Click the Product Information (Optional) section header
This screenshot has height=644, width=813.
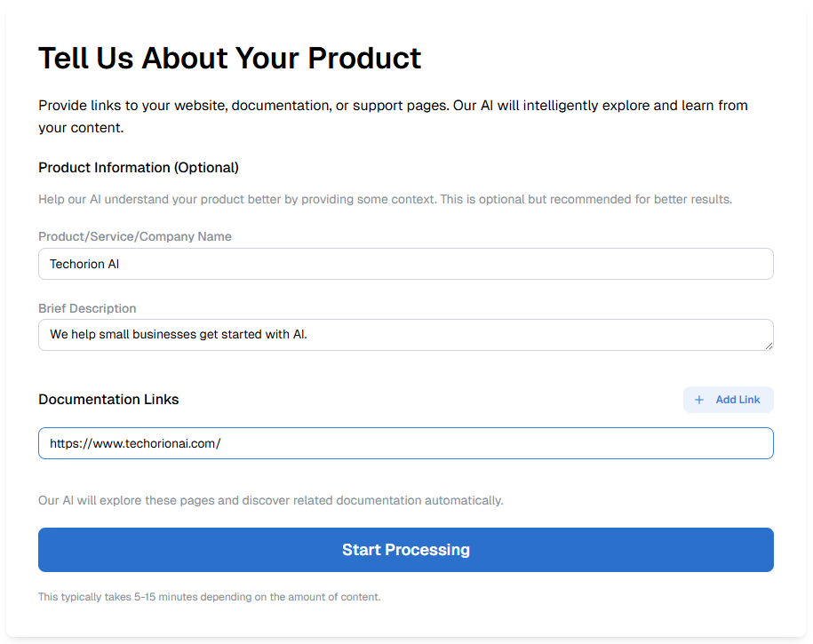(x=139, y=167)
